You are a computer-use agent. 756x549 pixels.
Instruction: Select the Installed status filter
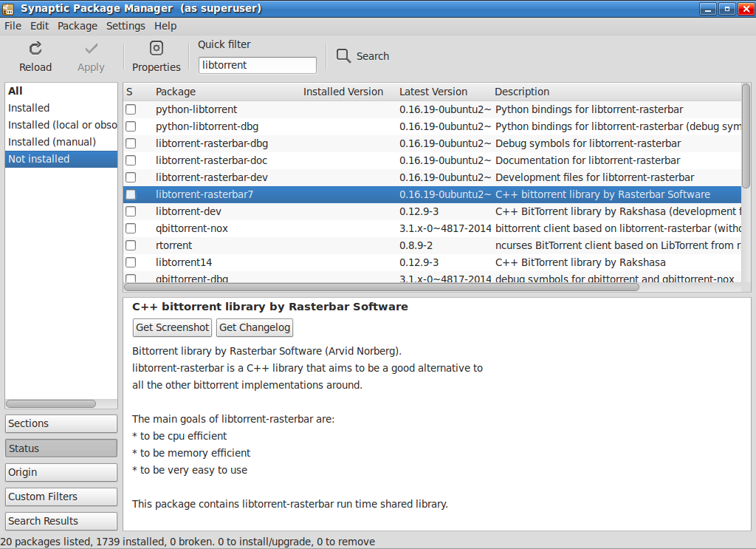click(61, 108)
